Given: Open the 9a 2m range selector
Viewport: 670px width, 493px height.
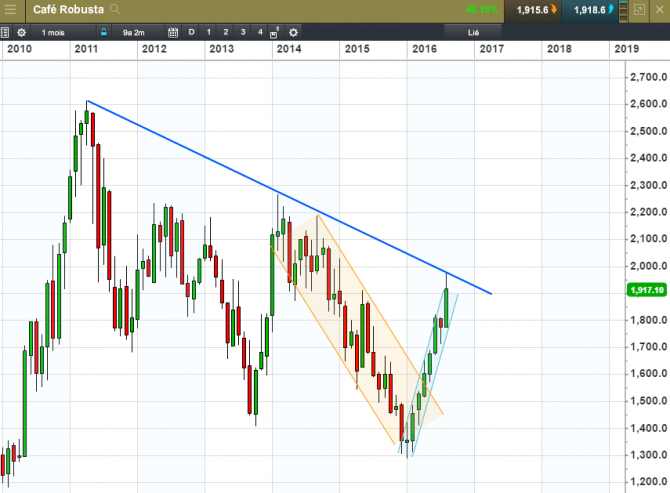Looking at the screenshot, I should (x=137, y=32).
